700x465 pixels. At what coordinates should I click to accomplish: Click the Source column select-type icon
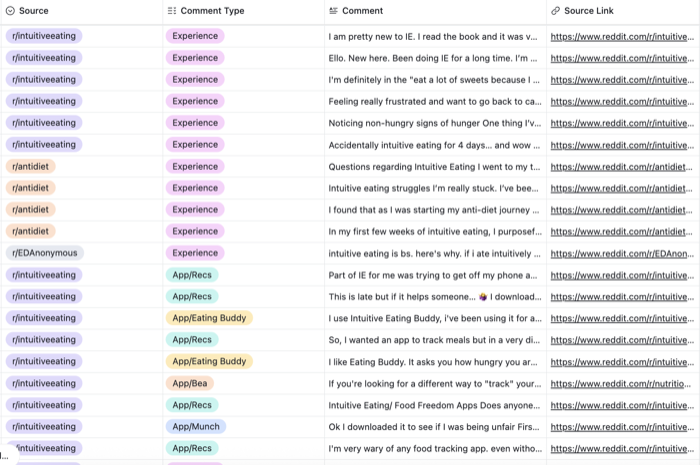point(10,11)
